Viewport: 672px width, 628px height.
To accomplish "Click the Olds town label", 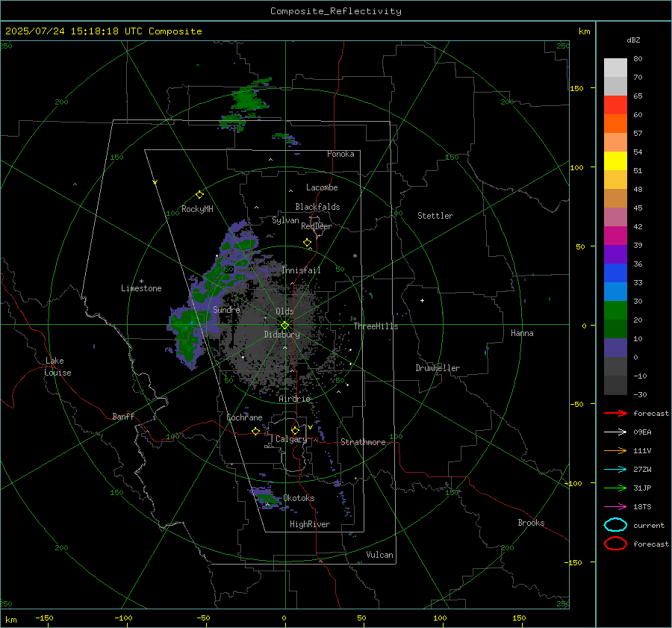I will click(x=284, y=311).
